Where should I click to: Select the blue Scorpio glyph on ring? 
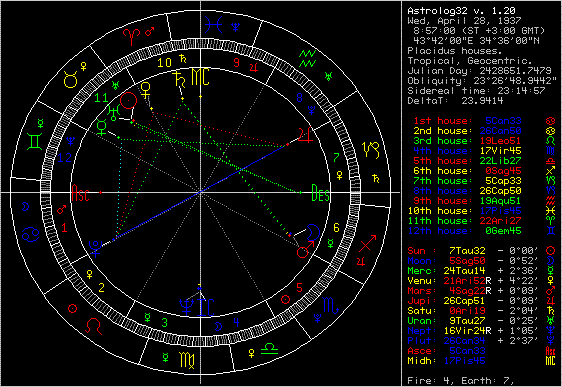(330, 305)
